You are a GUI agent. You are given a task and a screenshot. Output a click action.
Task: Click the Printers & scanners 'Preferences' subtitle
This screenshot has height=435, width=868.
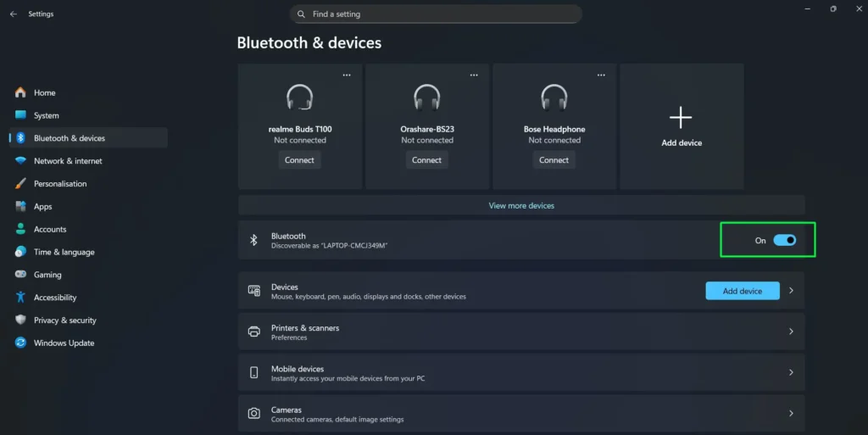289,337
